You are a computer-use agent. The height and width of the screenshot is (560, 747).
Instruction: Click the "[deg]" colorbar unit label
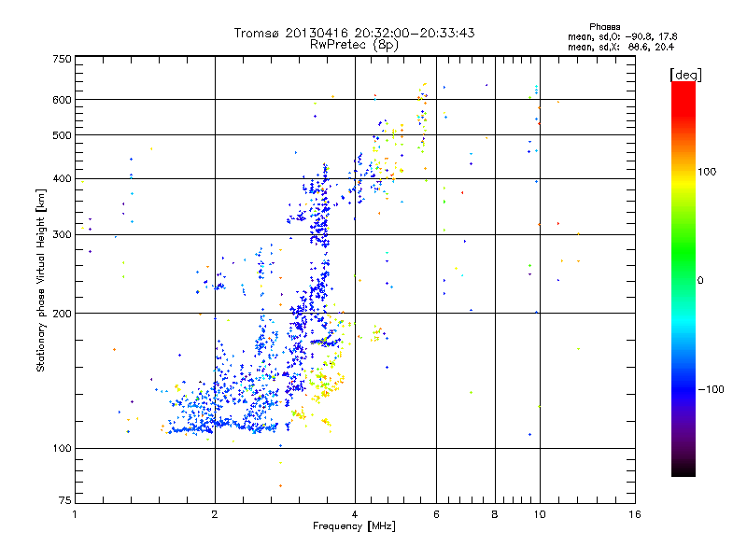[685, 75]
